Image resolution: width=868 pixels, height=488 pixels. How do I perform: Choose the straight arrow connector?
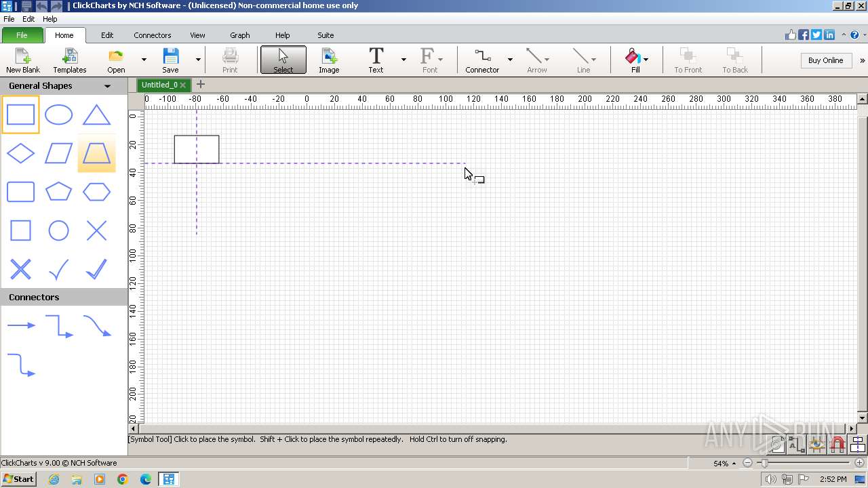(20, 326)
